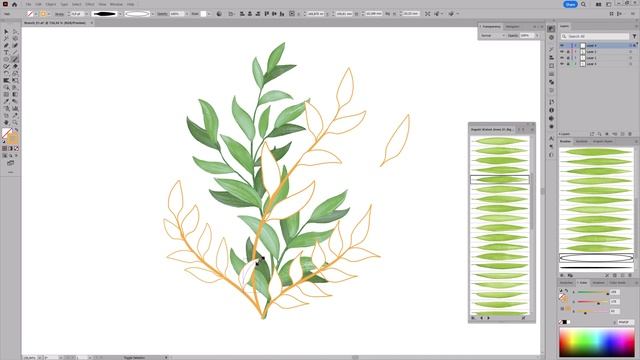Select the Magic Wand tool

pyautogui.click(x=6, y=38)
